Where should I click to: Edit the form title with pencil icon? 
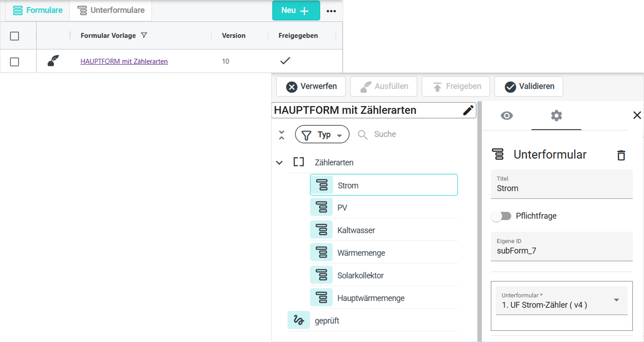coord(468,110)
